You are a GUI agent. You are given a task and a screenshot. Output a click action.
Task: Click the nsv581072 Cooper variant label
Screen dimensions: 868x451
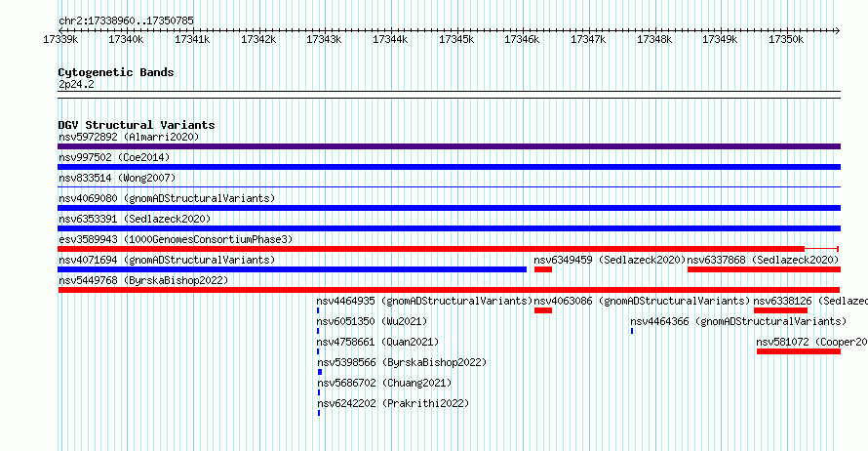[x=812, y=342]
